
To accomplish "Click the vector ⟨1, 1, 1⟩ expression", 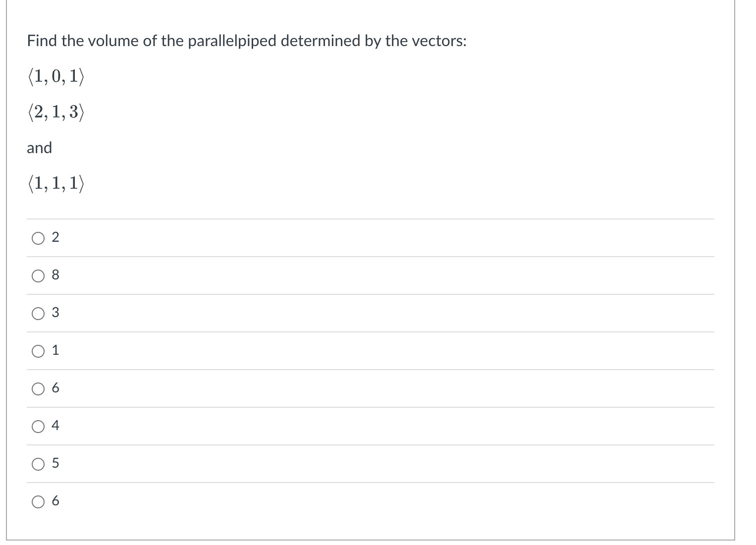I will click(56, 184).
